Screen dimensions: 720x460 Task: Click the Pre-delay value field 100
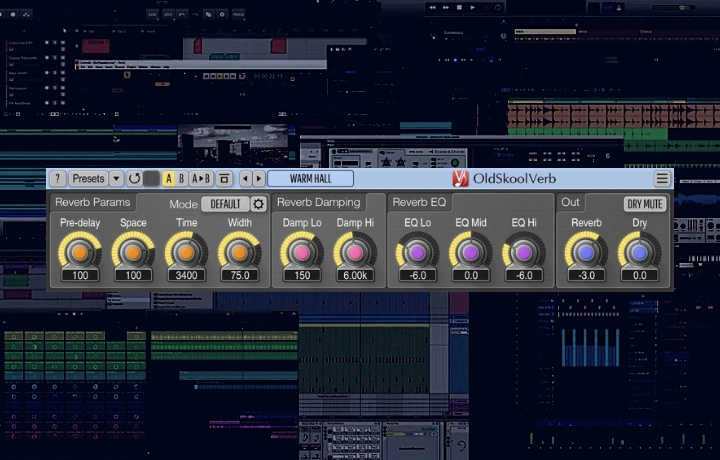pos(80,275)
